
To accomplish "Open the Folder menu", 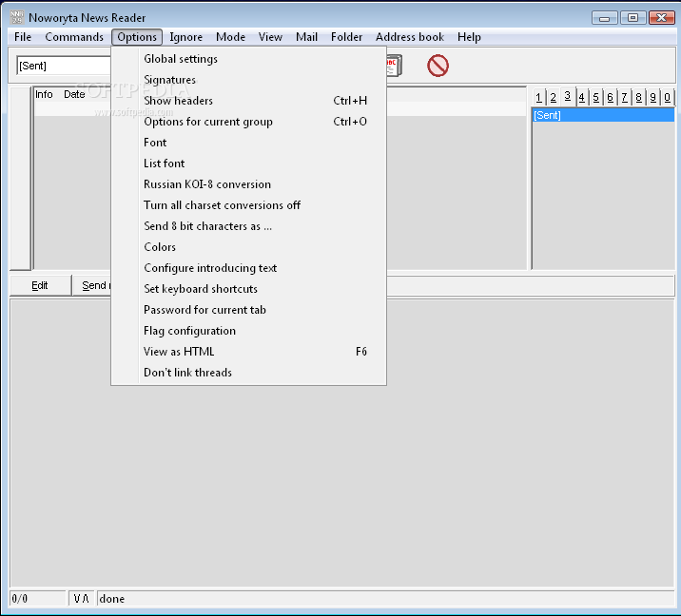I will click(346, 37).
